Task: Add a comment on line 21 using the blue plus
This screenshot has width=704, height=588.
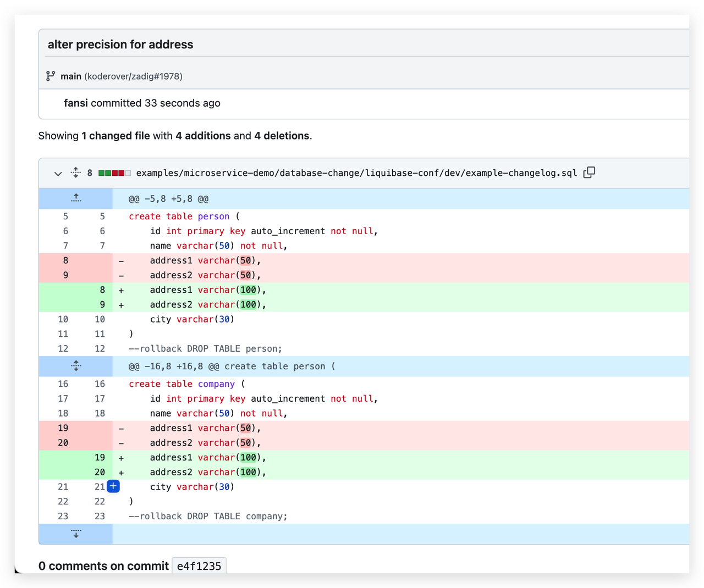Action: click(113, 486)
